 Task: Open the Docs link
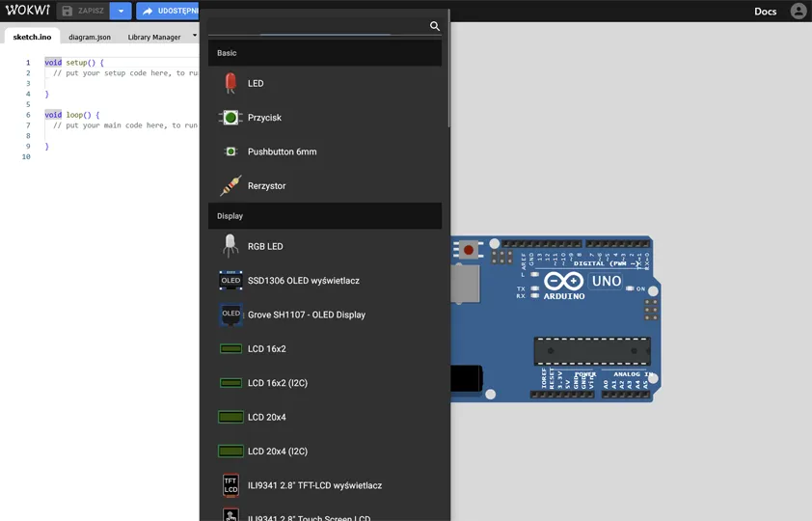765,12
